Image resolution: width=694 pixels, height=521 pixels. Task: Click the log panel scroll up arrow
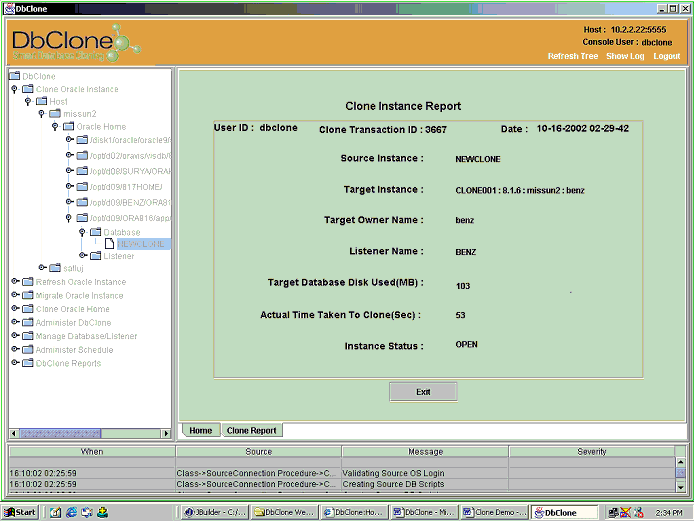[x=681, y=462]
